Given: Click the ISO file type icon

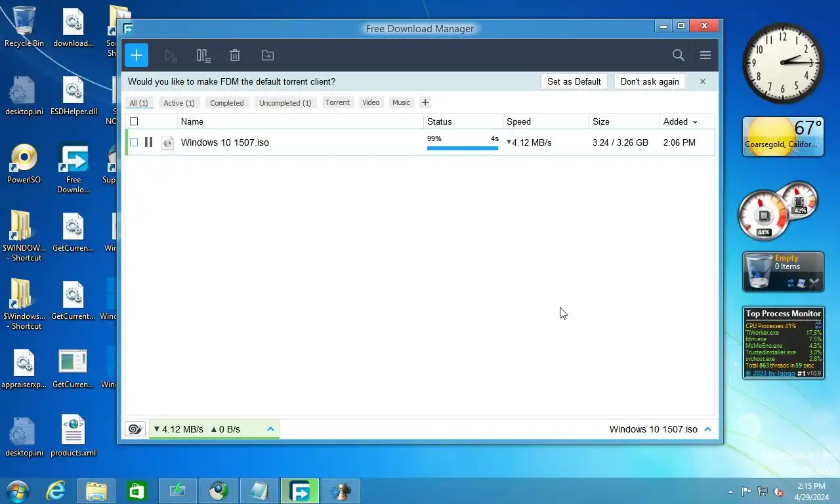Looking at the screenshot, I should 167,142.
